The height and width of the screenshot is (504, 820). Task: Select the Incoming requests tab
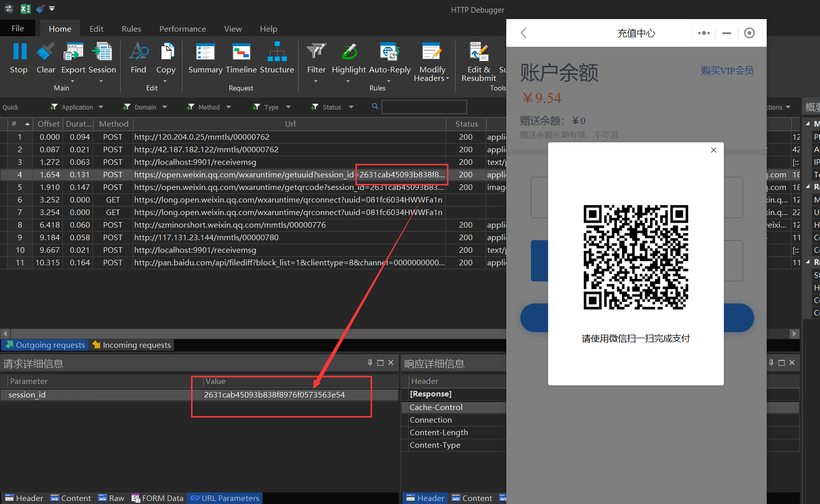pos(132,345)
